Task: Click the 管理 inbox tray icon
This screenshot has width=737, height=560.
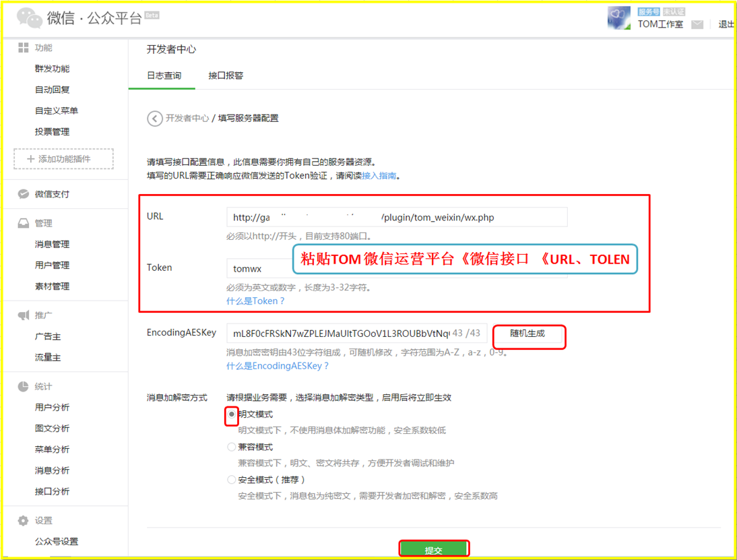Action: click(x=23, y=223)
